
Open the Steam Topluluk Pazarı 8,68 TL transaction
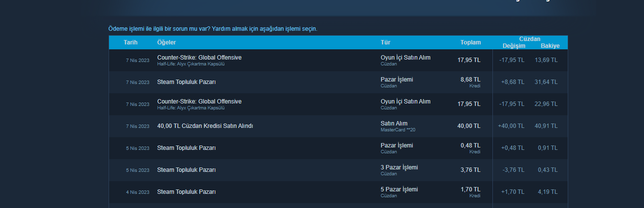point(186,82)
